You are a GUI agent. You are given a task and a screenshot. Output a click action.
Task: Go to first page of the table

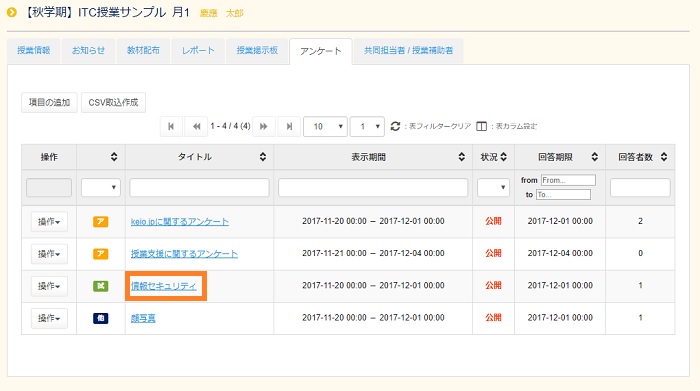click(171, 126)
